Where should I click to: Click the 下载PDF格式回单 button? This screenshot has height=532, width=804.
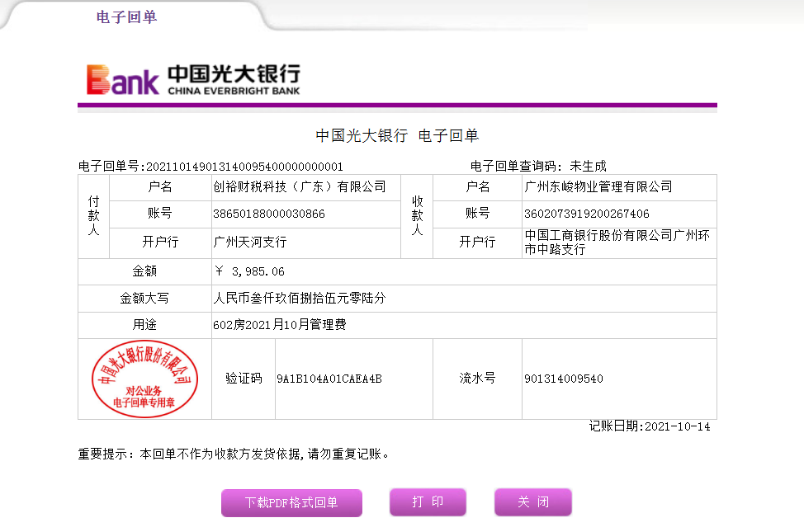[x=291, y=502]
